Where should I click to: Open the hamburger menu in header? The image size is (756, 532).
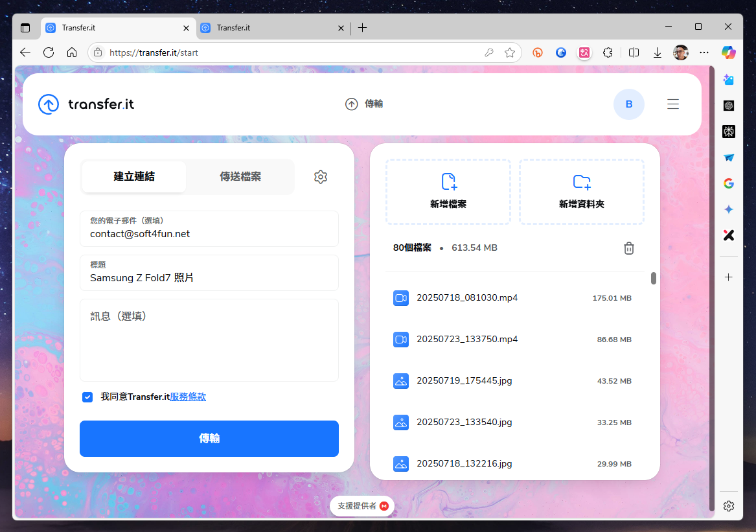pyautogui.click(x=673, y=104)
